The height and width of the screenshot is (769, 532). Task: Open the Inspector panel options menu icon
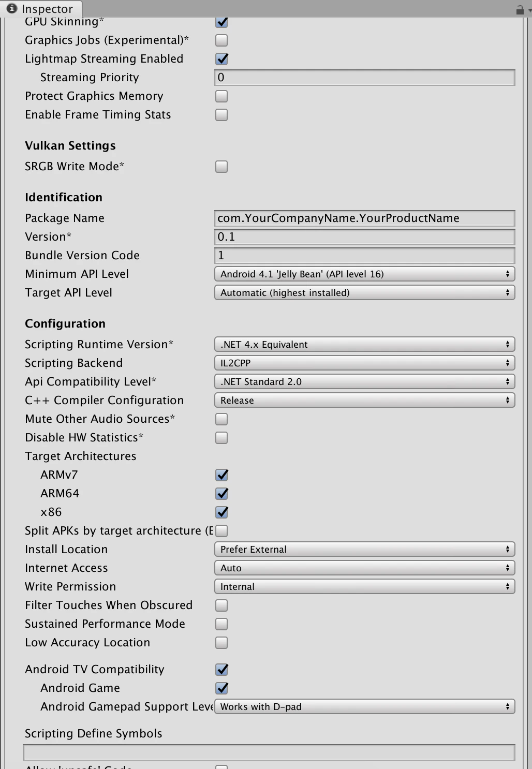[529, 9]
